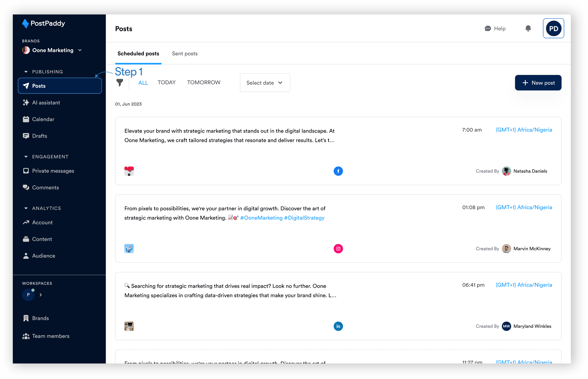Select the ALL filter
The height and width of the screenshot is (379, 588).
coord(143,83)
